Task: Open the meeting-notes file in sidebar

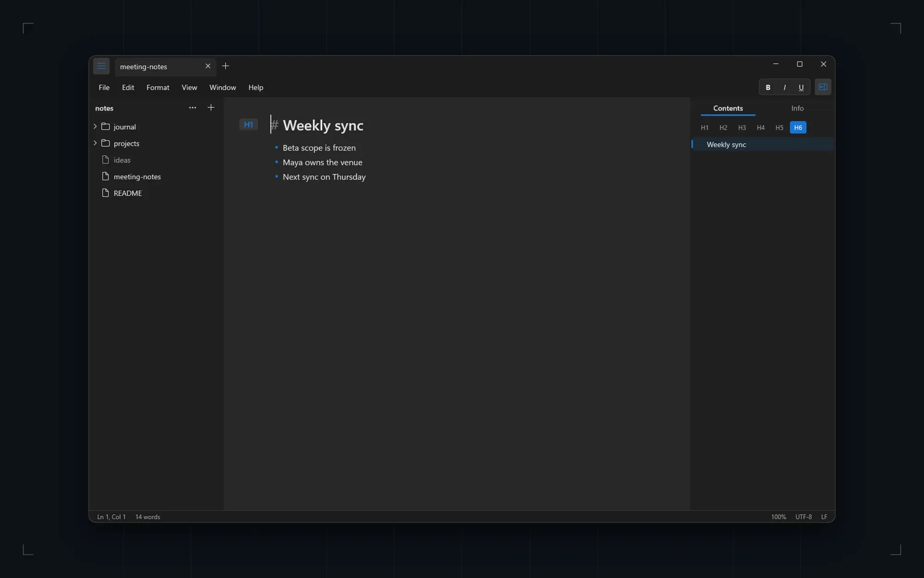Action: (156, 177)
